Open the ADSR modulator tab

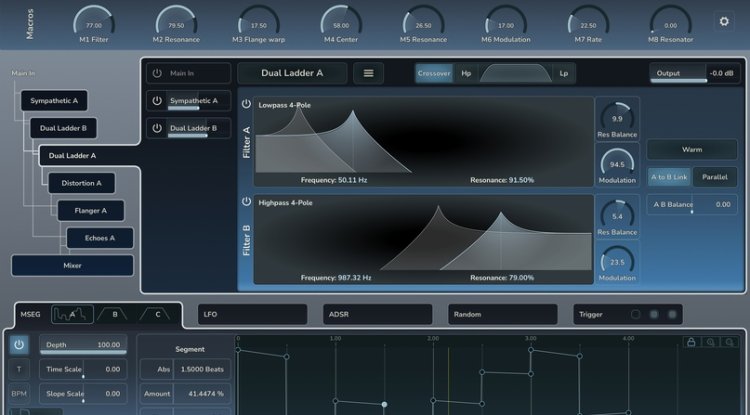click(377, 314)
